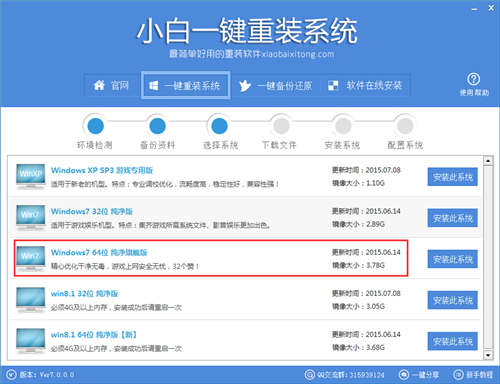
Task: Click the XP description starting 适用于新老的机型
Action: pos(165,184)
